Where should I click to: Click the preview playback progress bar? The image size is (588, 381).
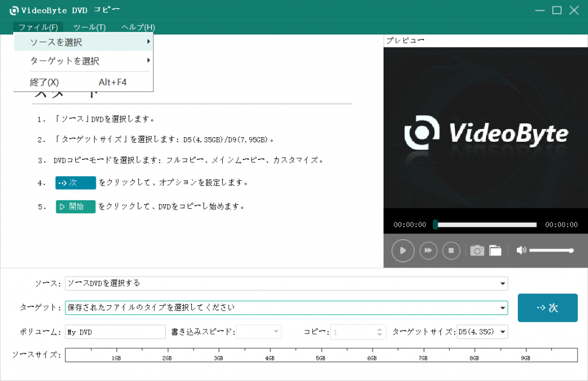(x=486, y=225)
